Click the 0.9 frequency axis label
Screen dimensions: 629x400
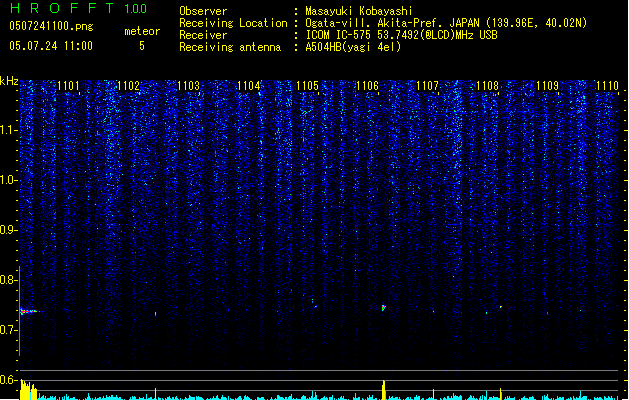[x=8, y=230]
